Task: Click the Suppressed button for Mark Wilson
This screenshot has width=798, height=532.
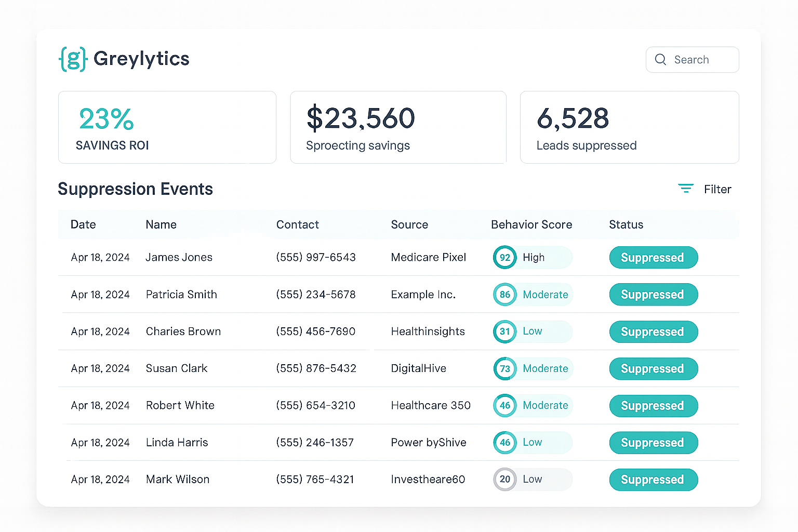Action: tap(653, 480)
